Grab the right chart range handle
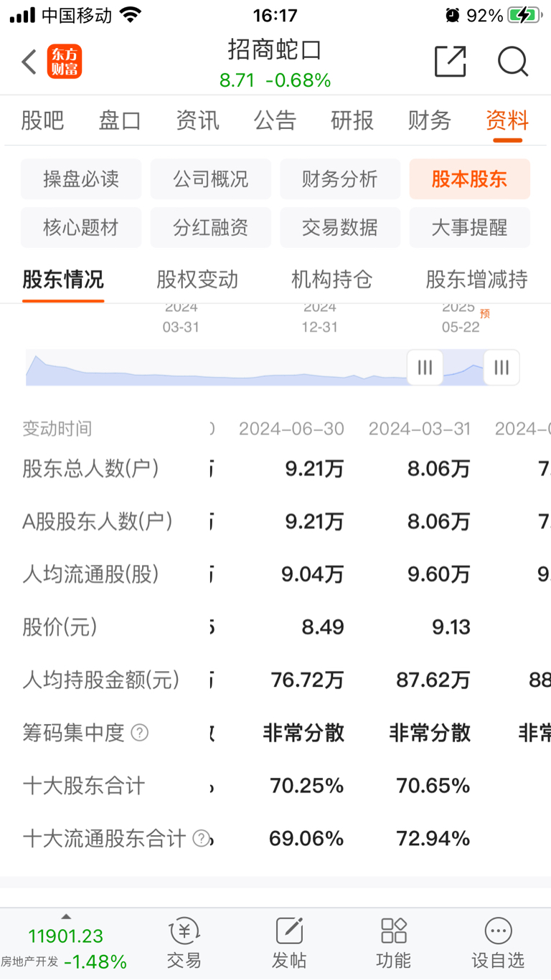 pyautogui.click(x=501, y=368)
